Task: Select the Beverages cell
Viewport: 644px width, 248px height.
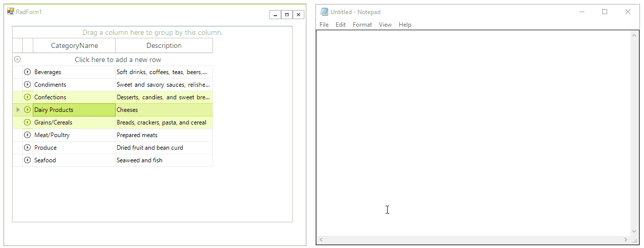Action: click(x=74, y=72)
